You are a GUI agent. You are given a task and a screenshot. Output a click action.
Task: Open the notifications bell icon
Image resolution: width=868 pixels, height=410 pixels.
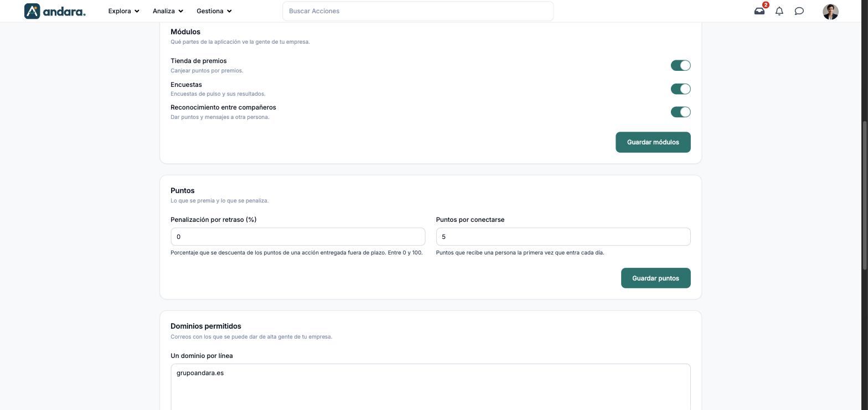pos(779,11)
